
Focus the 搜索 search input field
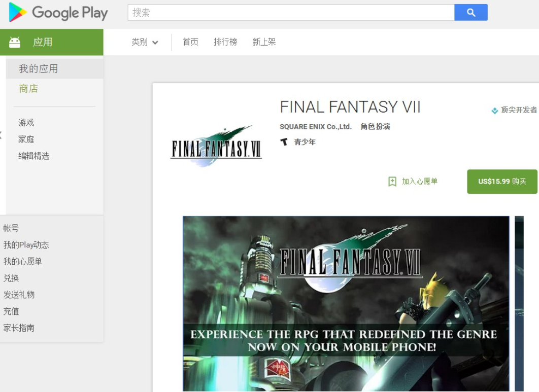291,12
